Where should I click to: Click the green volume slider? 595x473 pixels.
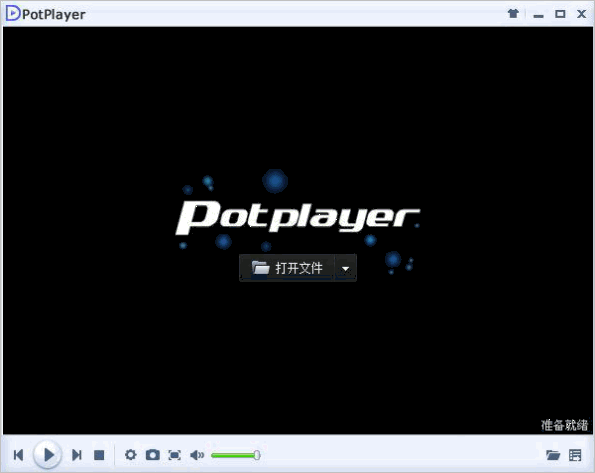point(235,455)
